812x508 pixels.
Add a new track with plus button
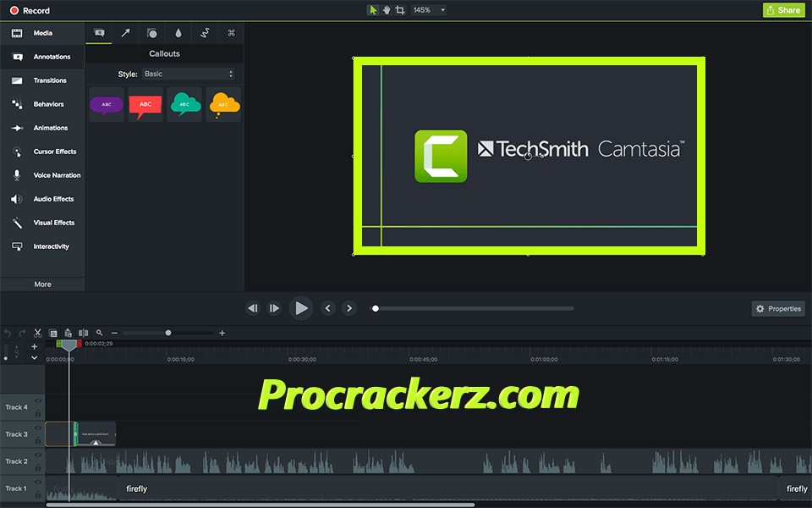[34, 346]
